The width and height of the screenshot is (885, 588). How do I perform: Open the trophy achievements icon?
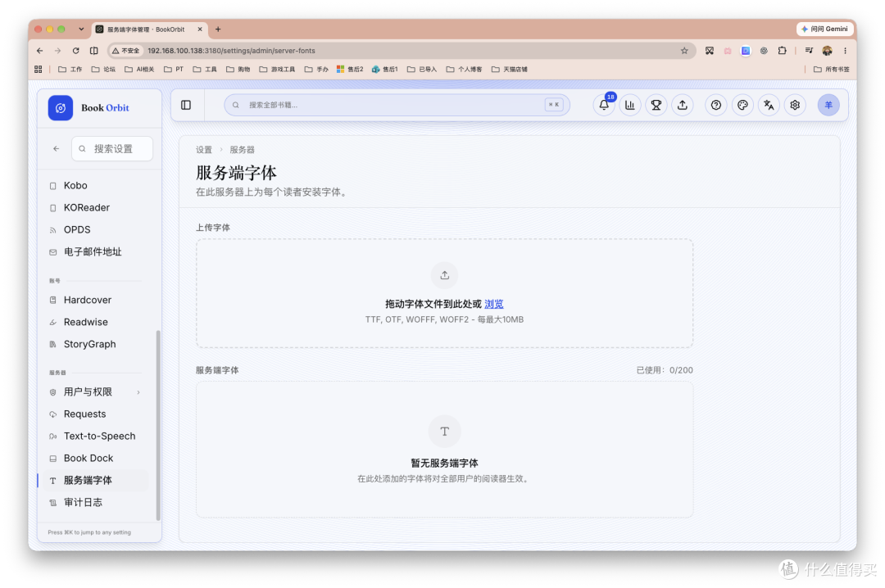[656, 105]
